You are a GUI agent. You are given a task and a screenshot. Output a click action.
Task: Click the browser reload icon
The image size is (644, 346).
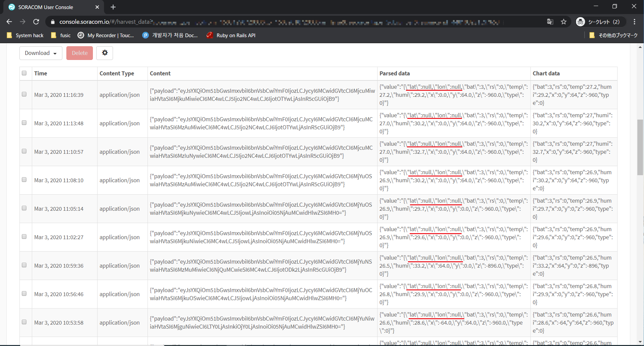(x=36, y=22)
